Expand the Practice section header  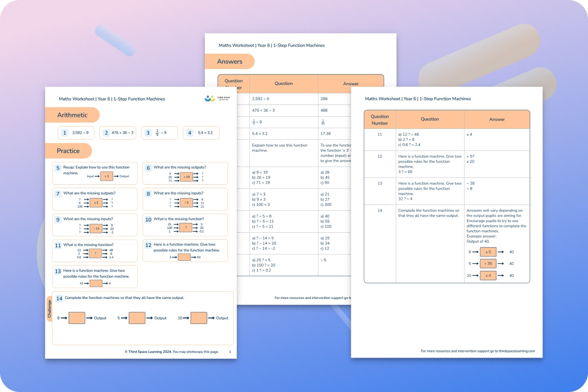[68, 151]
